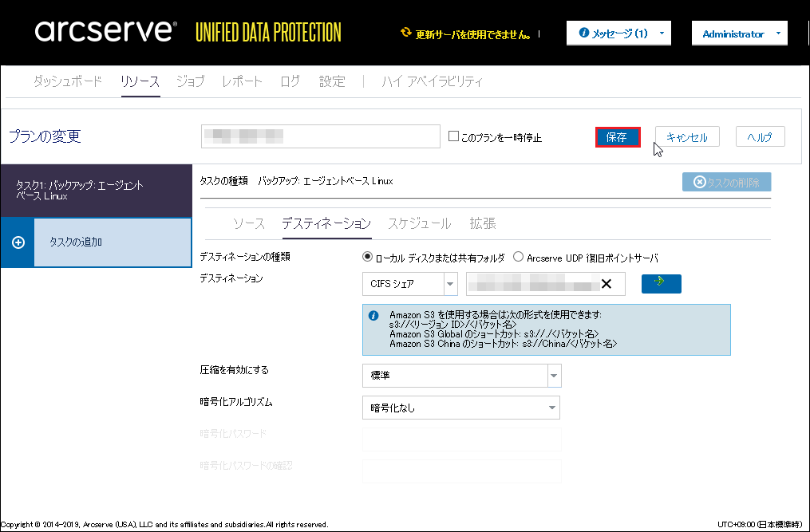This screenshot has width=810, height=532.
Task: Click the UNIFIED DATA PROTECTION title
Action: pos(268,33)
